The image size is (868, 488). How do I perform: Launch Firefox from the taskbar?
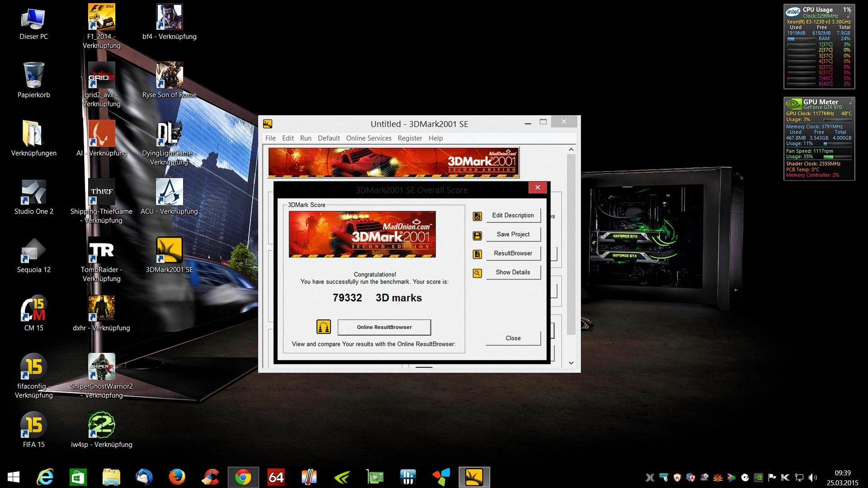[x=177, y=477]
